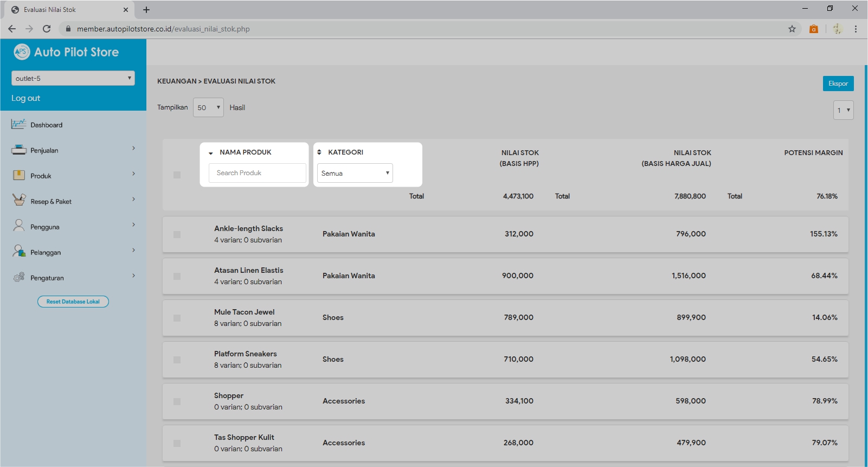Open the outlet-5 outlet selector dropdown
The width and height of the screenshot is (868, 467).
(x=73, y=78)
